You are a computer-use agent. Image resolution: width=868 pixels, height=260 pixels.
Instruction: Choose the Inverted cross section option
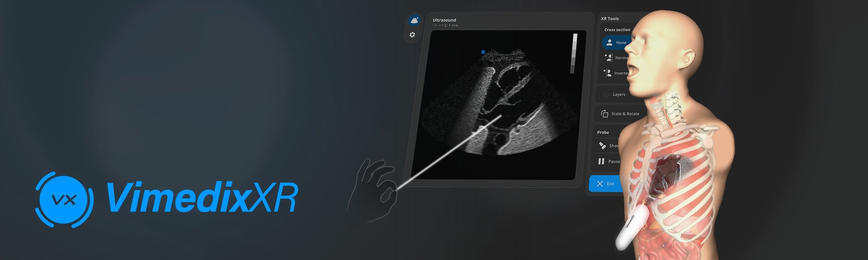(617, 73)
